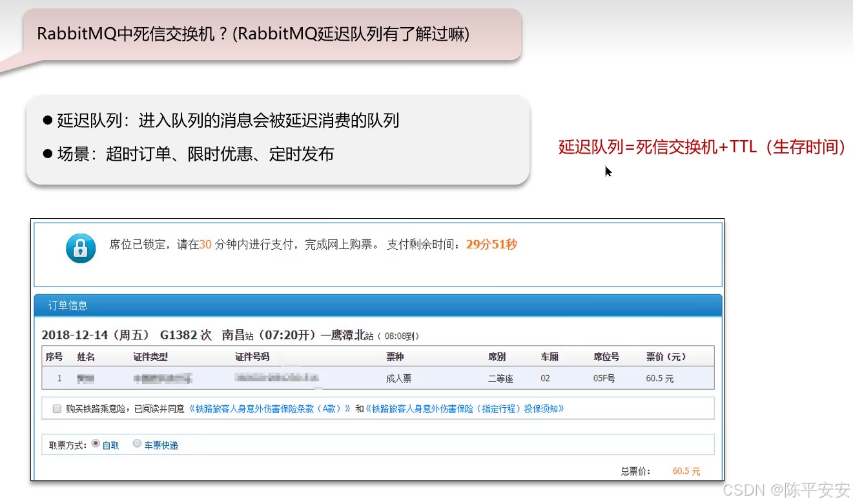
Task: Tick the 购买铁路乘意险 insurance checkbox
Action: [57, 408]
